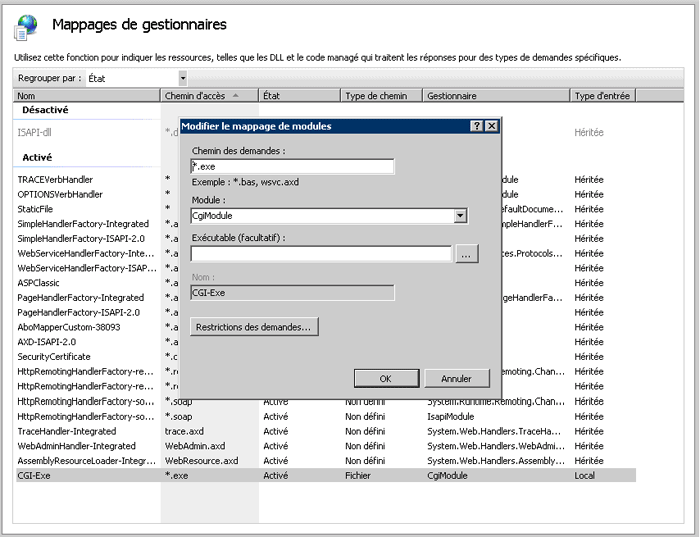Image resolution: width=700 pixels, height=538 pixels.
Task: Select the TRACEVerbHandler row
Action: coord(55,179)
